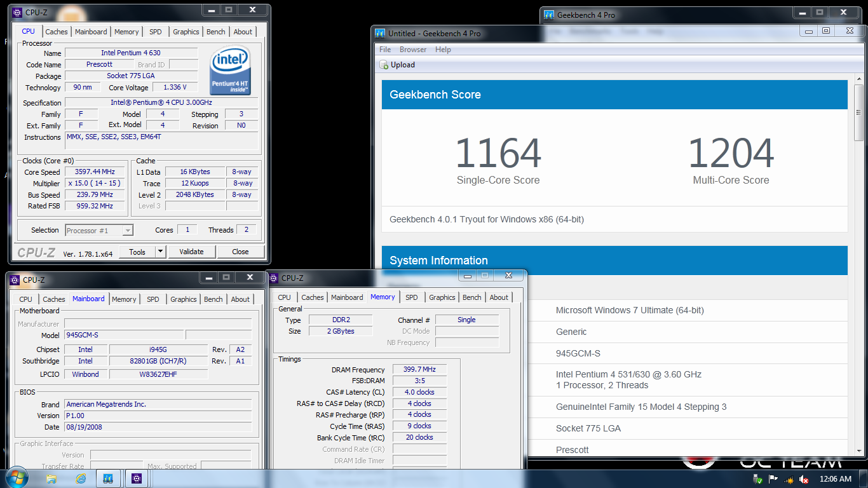The width and height of the screenshot is (868, 488).
Task: Click the Tools button in CPU-Z
Action: point(137,252)
